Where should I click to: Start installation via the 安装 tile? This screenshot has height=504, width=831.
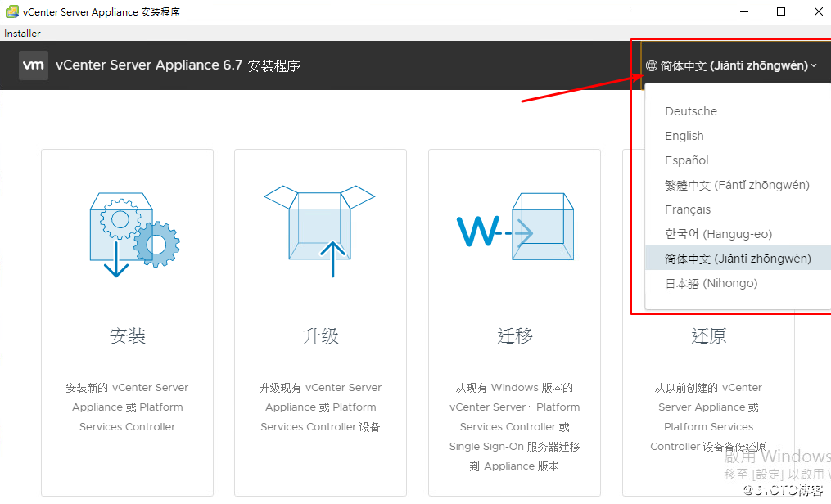point(127,335)
